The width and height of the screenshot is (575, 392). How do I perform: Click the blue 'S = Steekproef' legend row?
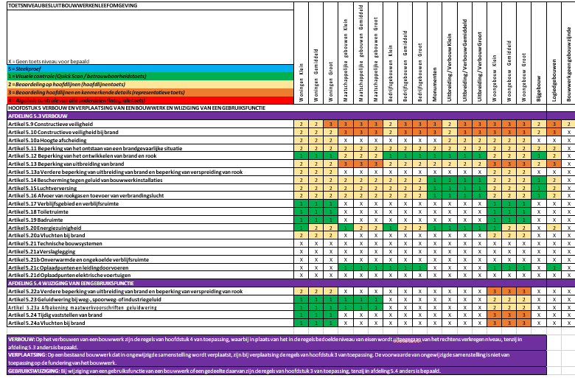pyautogui.click(x=147, y=68)
